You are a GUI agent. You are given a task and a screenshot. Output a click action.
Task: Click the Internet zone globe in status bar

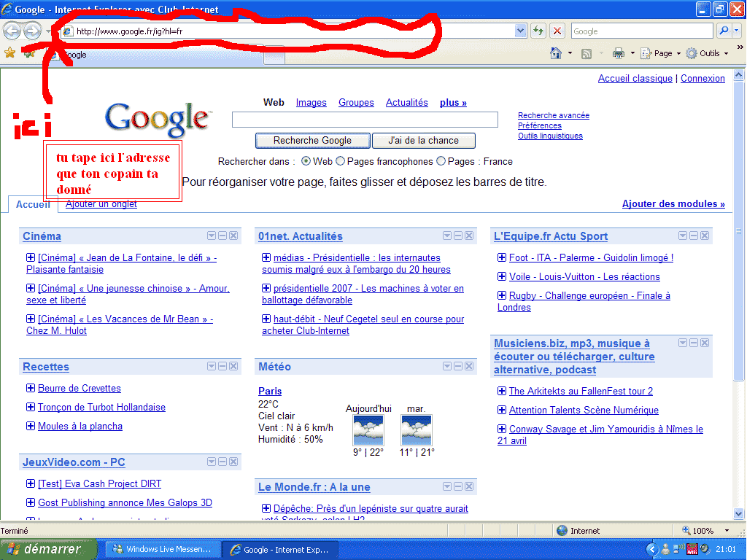coord(562,531)
